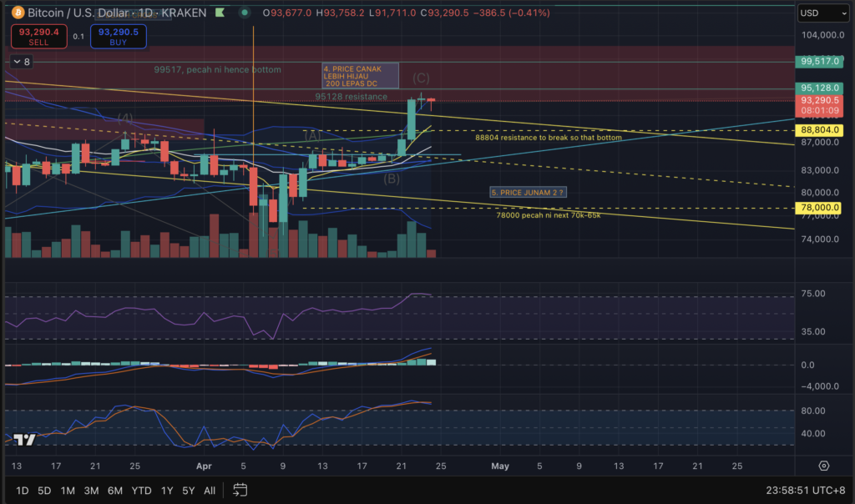The width and height of the screenshot is (855, 504).
Task: Click the green market status dot
Action: pyautogui.click(x=245, y=13)
